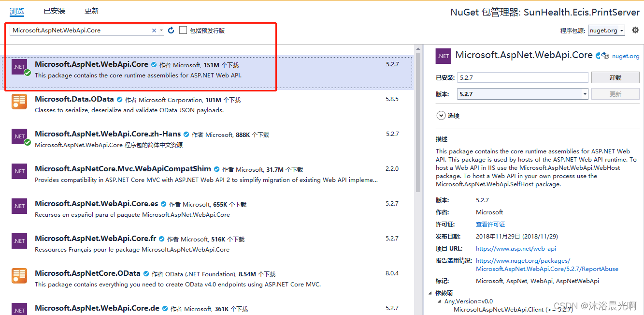The image size is (644, 315).
Task: Select the Microsoft.AspNet.WebApi.Core.de package icon
Action: [19, 309]
